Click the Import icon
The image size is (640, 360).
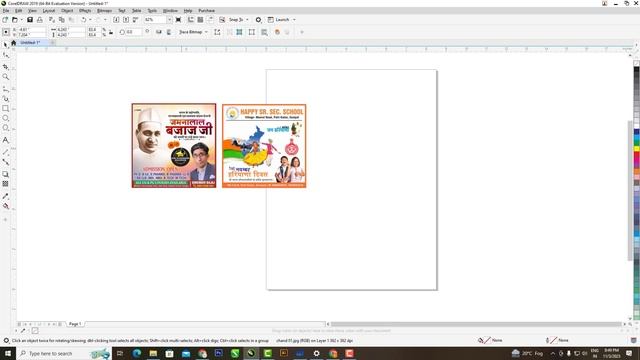pos(116,20)
